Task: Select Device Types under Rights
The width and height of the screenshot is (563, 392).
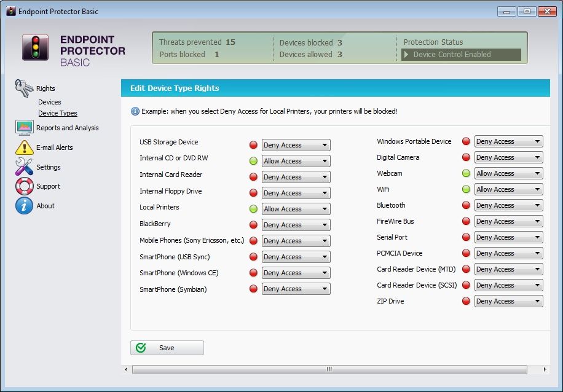Action: pos(58,113)
